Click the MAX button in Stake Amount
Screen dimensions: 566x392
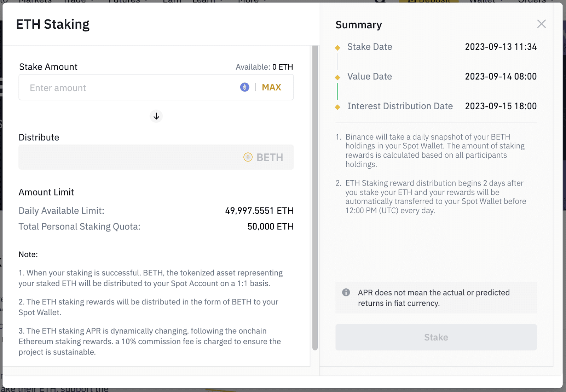(271, 87)
